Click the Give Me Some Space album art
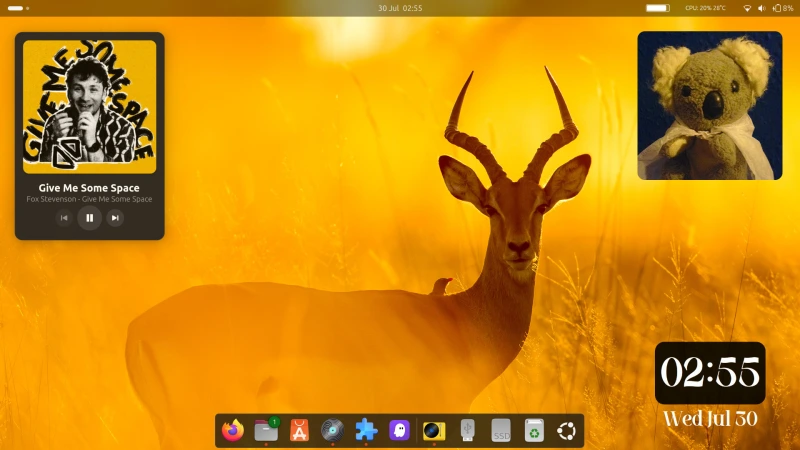The width and height of the screenshot is (800, 450). 89,106
